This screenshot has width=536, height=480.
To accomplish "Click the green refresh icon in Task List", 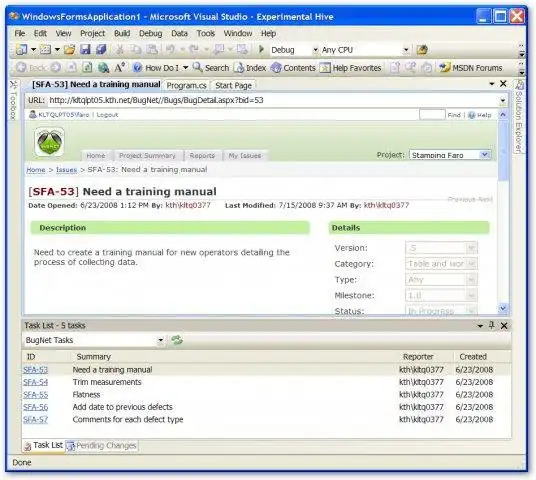I will pyautogui.click(x=177, y=340).
